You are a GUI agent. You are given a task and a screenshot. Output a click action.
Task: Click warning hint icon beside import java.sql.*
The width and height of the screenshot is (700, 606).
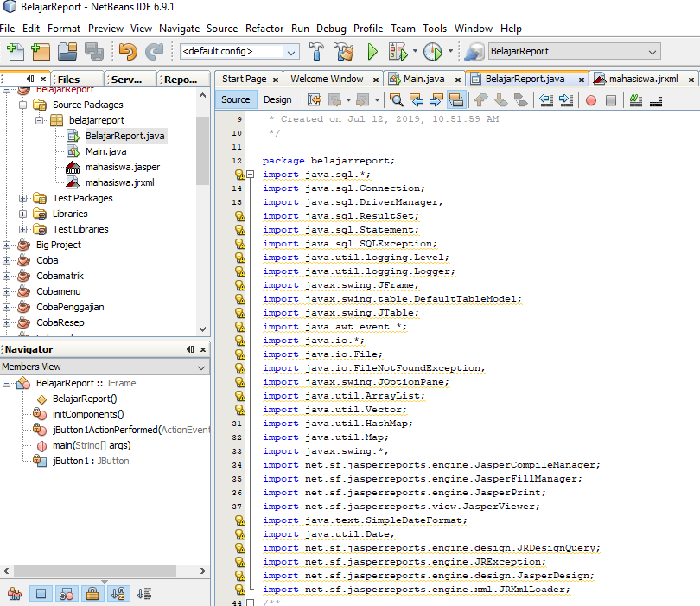239,175
